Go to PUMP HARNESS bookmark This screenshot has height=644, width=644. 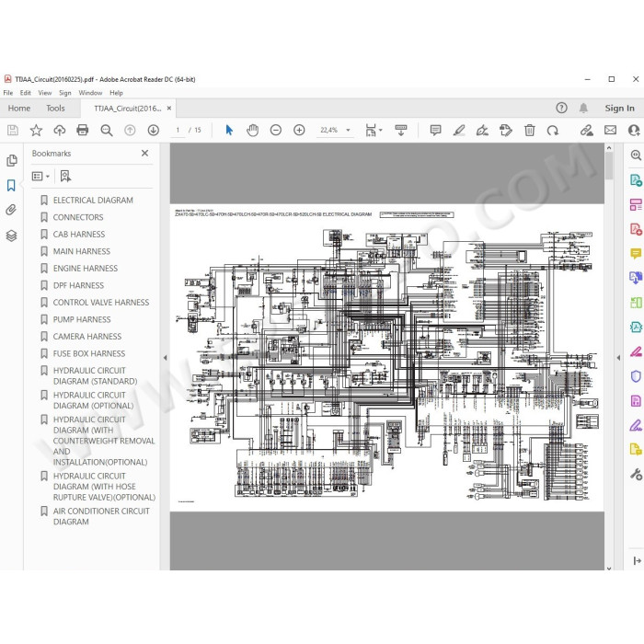[x=82, y=319]
